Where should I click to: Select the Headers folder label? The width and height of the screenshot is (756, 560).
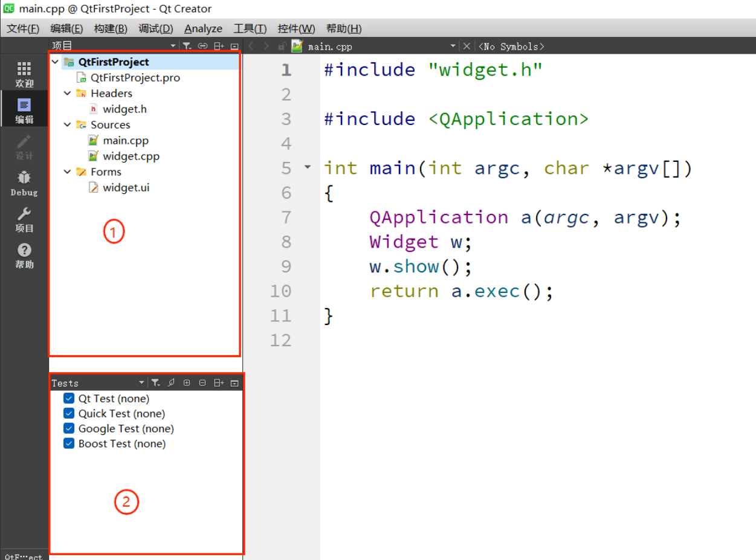tap(111, 93)
